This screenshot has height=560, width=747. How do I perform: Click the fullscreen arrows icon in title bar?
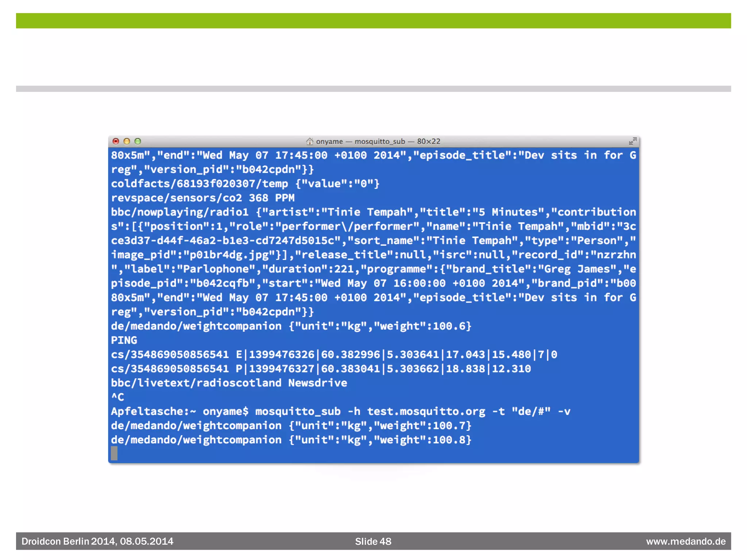pos(632,141)
